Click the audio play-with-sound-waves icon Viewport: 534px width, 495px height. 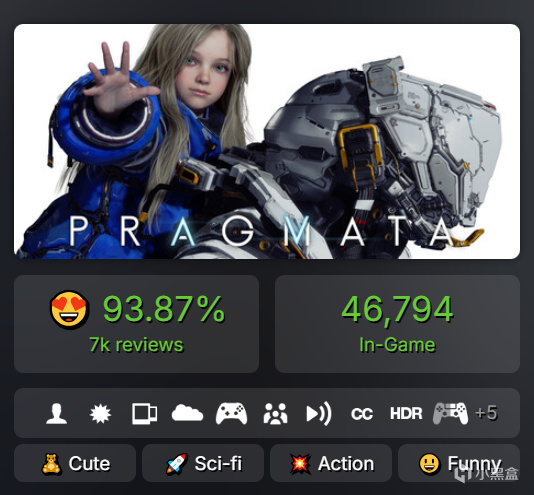point(319,414)
